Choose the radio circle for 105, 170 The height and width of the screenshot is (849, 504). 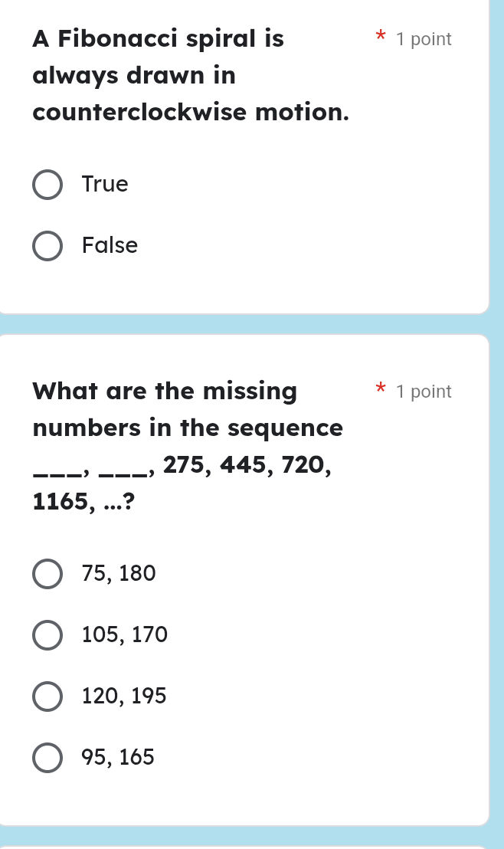47,635
